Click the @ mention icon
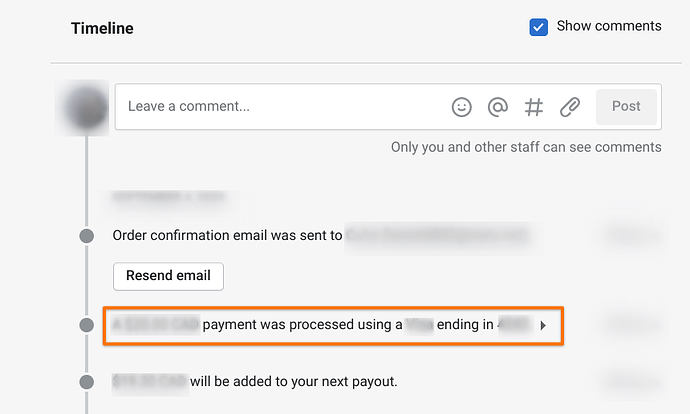 coord(497,107)
